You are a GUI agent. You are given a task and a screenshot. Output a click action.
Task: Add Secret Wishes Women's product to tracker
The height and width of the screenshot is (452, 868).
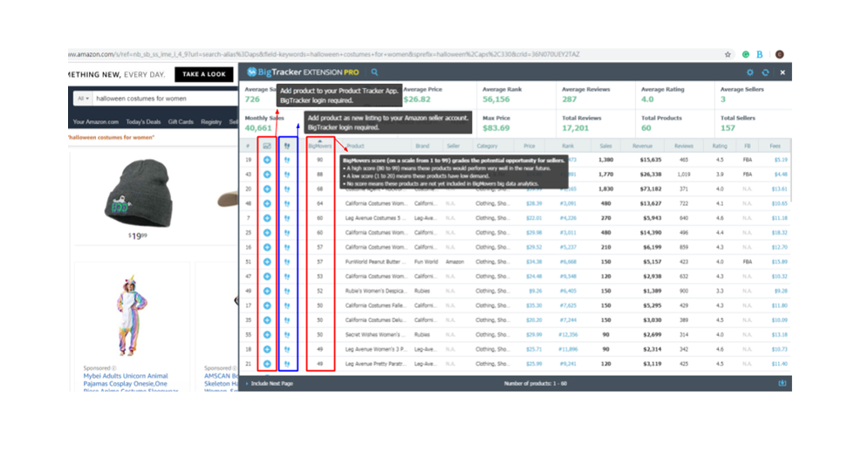pos(267,335)
